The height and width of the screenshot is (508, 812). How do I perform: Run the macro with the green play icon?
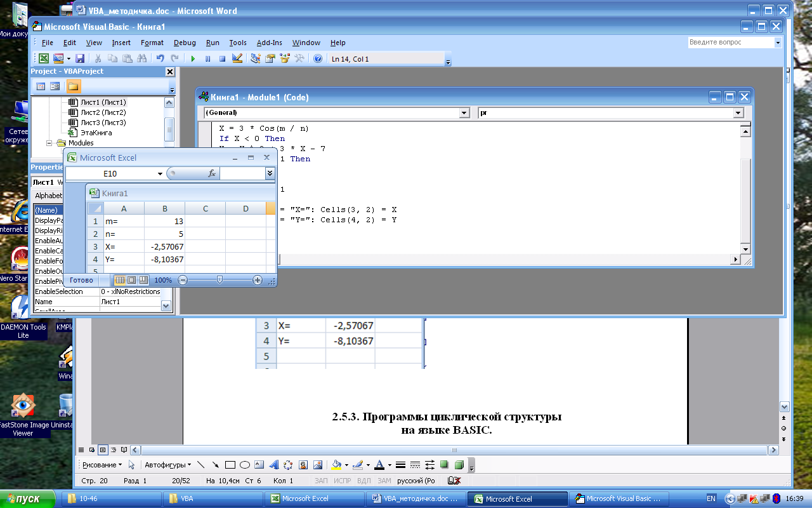click(x=193, y=59)
